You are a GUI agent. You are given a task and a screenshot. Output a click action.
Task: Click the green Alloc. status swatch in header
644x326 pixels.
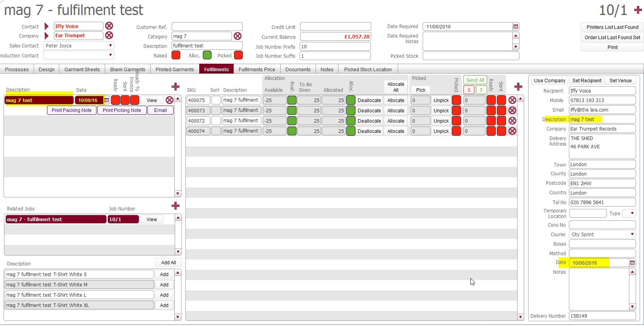(207, 55)
